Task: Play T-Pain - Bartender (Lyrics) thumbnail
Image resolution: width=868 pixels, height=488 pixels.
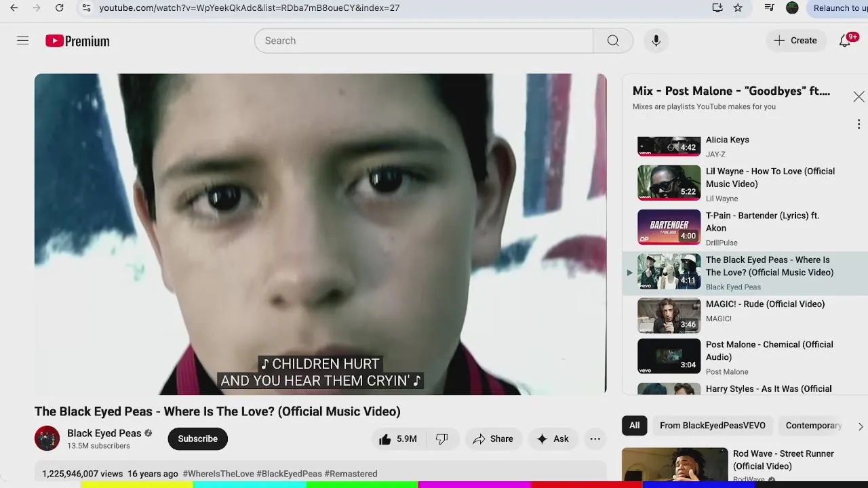Action: tap(669, 227)
